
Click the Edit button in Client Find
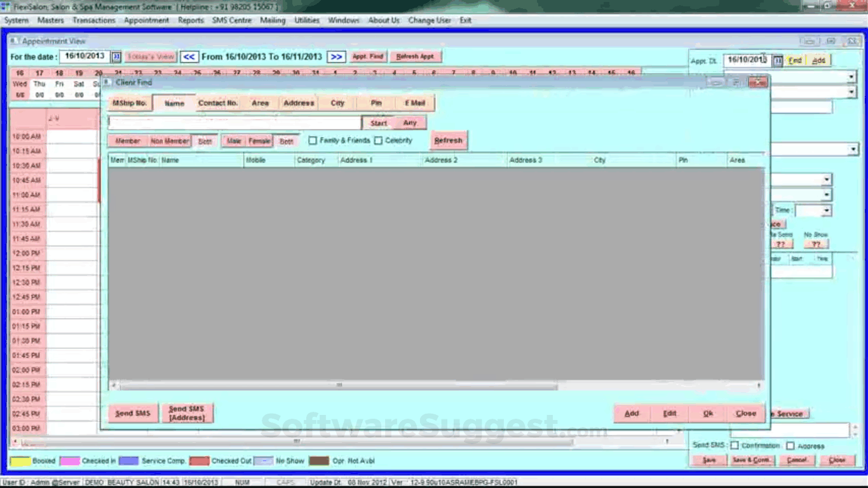pos(670,413)
